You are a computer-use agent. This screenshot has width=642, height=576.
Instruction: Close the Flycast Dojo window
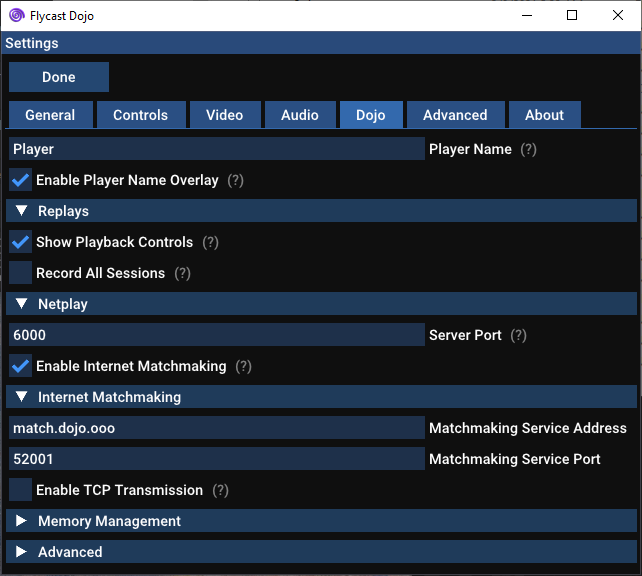618,16
